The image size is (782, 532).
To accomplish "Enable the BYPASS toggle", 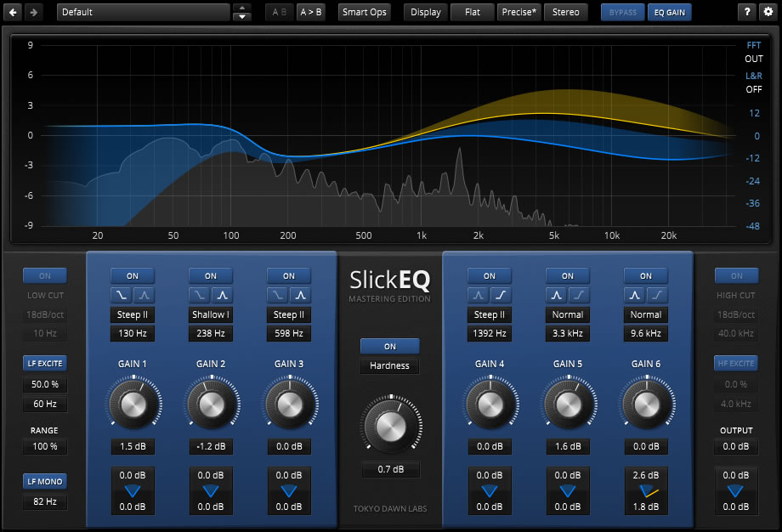I will click(x=622, y=12).
